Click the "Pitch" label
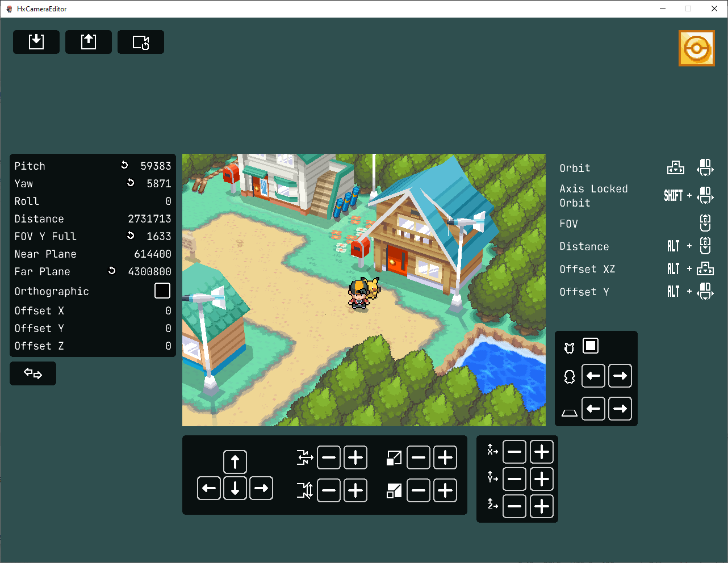This screenshot has height=563, width=728. 30,166
